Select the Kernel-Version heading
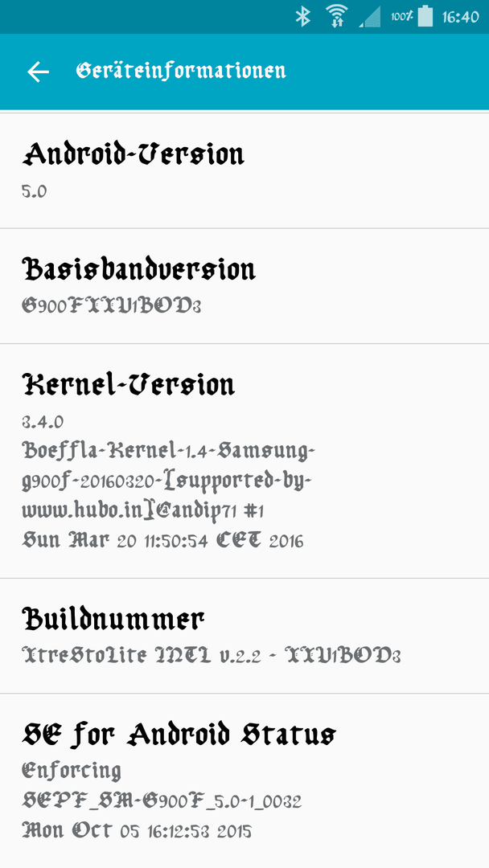The height and width of the screenshot is (868, 489). tap(129, 383)
